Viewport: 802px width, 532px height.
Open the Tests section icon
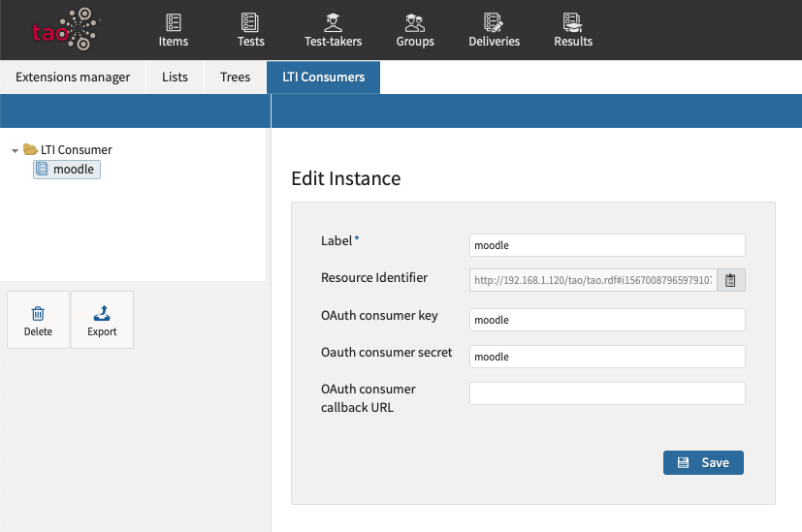250,22
